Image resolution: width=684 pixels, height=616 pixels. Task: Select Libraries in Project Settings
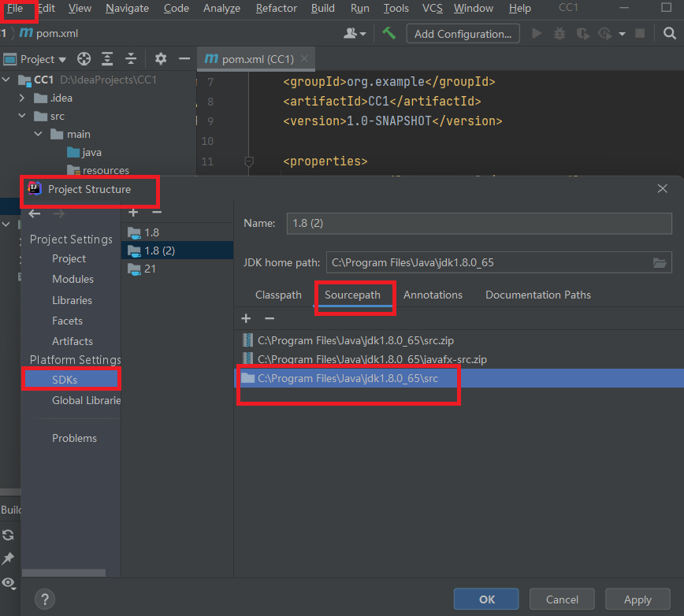pos(72,300)
